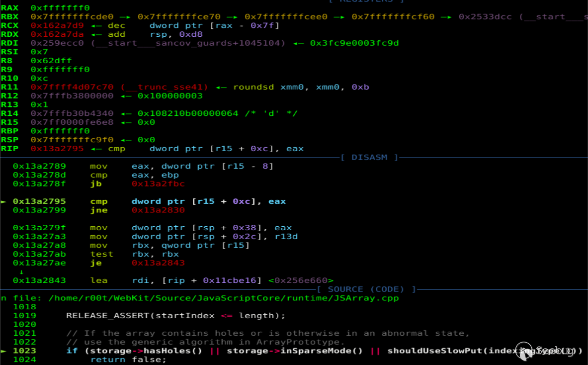Select the JSArray.cpp file path
588x365 pixels.
pyautogui.click(x=224, y=298)
